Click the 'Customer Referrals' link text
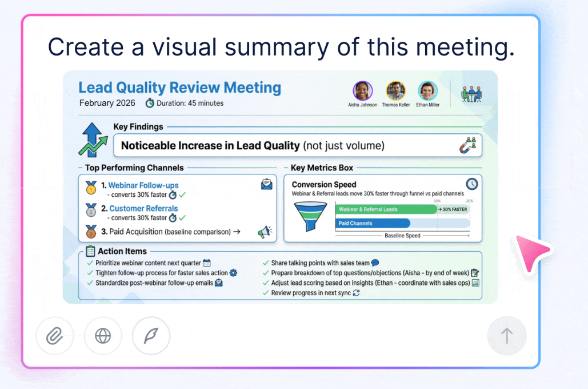Viewport: 588px width, 389px height. (x=143, y=208)
